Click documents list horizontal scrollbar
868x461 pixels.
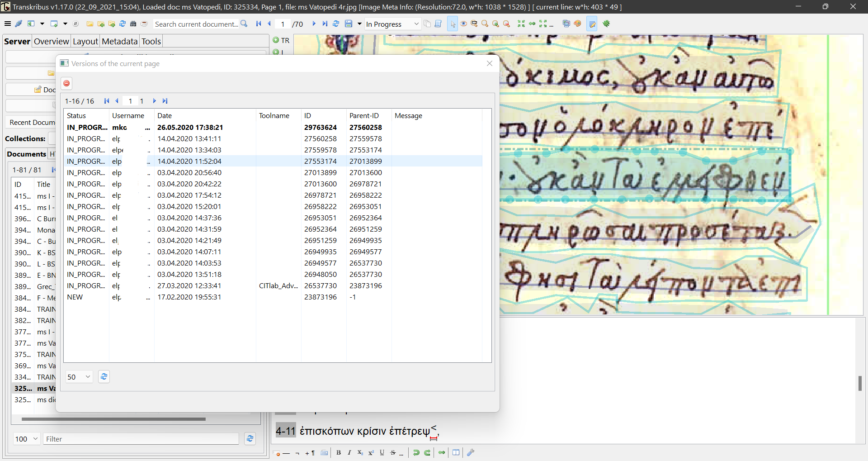click(113, 419)
